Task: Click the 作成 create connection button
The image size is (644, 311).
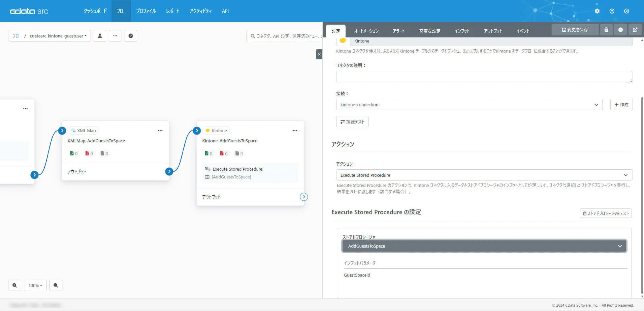Action: click(621, 105)
